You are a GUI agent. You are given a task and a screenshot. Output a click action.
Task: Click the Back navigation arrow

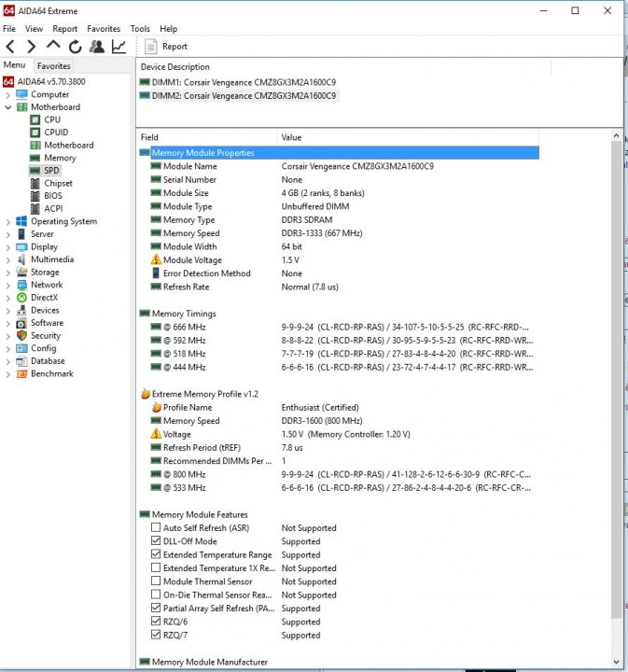click(x=10, y=47)
